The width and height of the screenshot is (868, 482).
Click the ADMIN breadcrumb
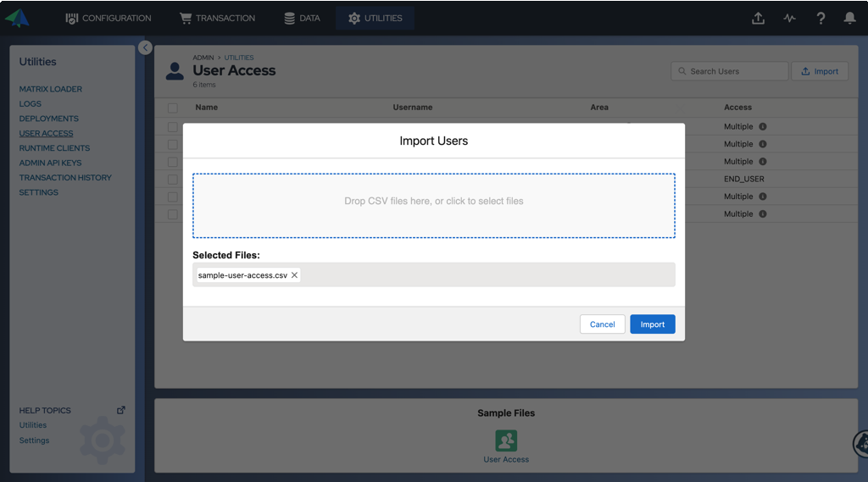(203, 58)
